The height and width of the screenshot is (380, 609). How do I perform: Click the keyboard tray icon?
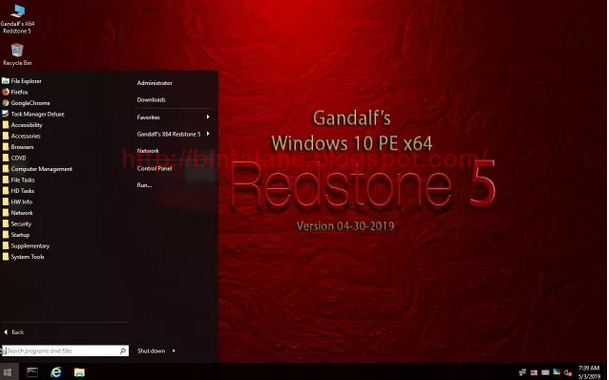pos(545,372)
